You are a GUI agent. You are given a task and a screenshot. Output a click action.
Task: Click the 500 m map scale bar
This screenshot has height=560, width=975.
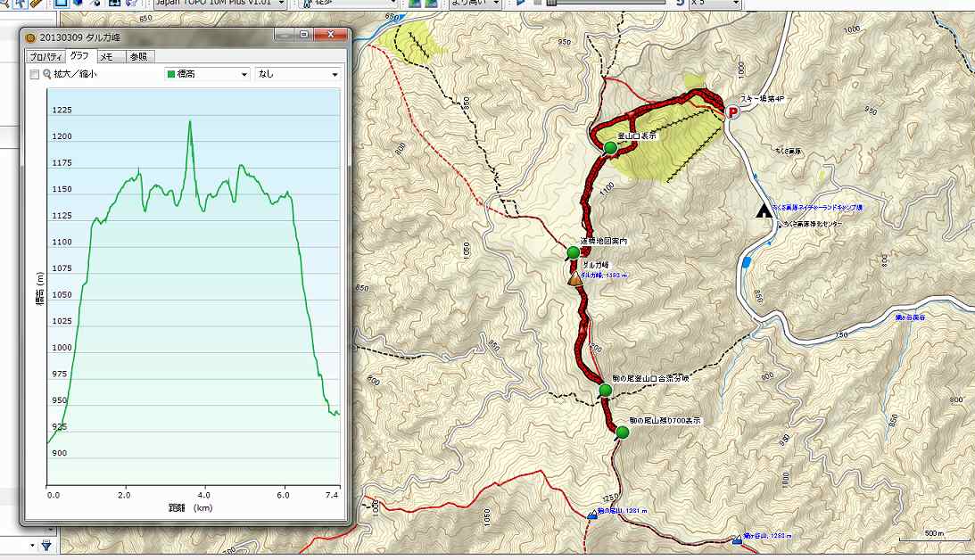coord(933,537)
